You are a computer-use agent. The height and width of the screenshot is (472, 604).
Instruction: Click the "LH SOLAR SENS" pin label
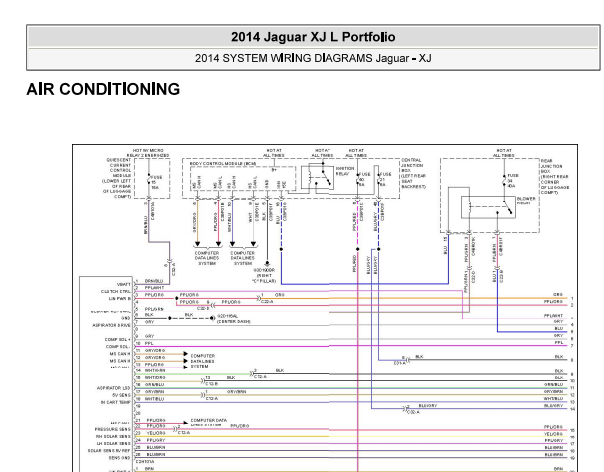coord(113,443)
